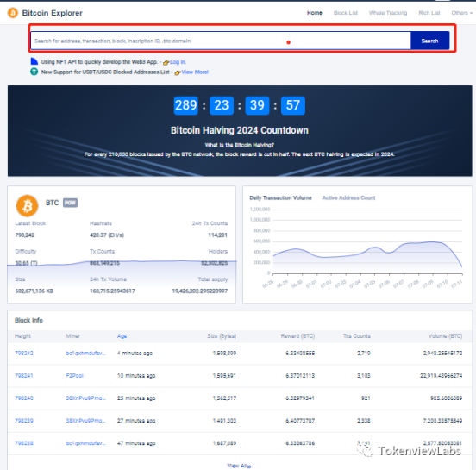This screenshot has height=470, width=476.
Task: Click the countdown seconds box 57
Action: [293, 105]
